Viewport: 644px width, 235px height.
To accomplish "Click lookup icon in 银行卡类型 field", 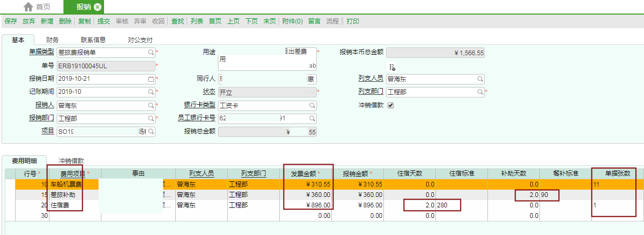I will pos(312,106).
